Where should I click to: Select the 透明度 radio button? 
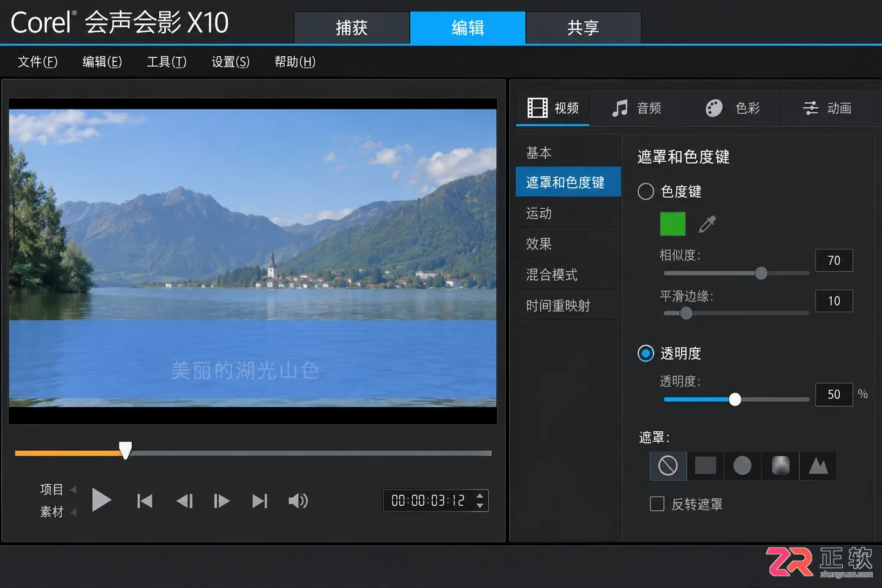(x=646, y=353)
